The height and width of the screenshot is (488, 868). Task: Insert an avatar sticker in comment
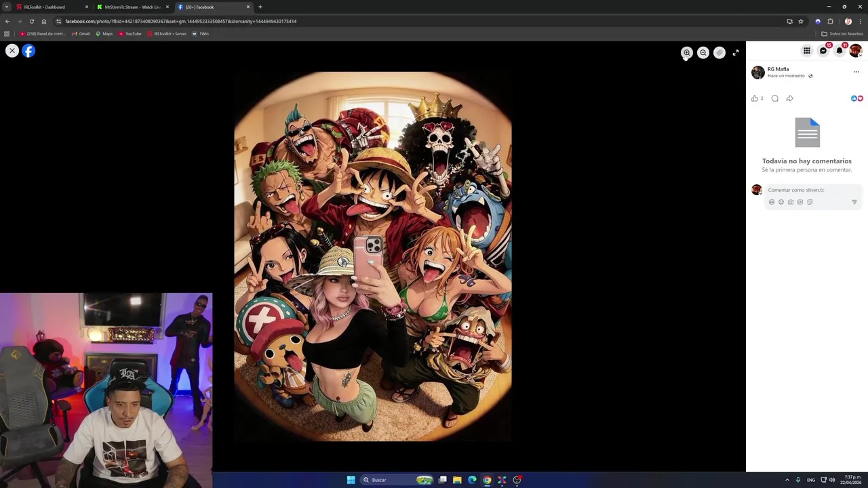[x=772, y=202]
